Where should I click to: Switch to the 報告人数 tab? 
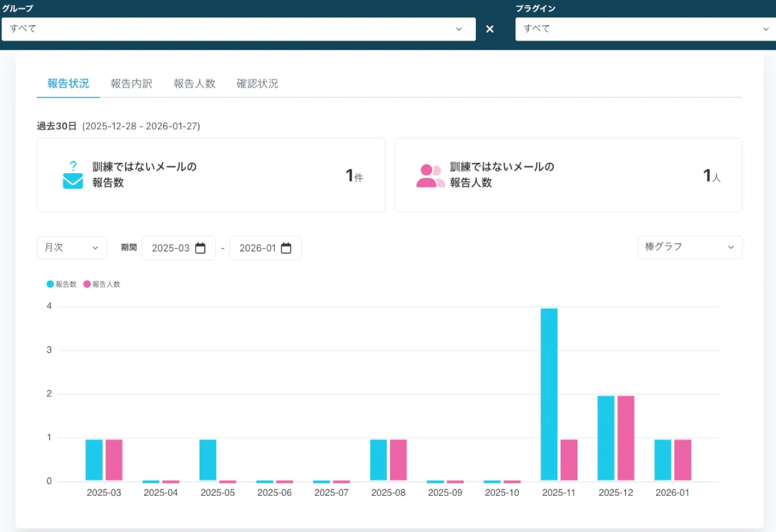[x=194, y=84]
